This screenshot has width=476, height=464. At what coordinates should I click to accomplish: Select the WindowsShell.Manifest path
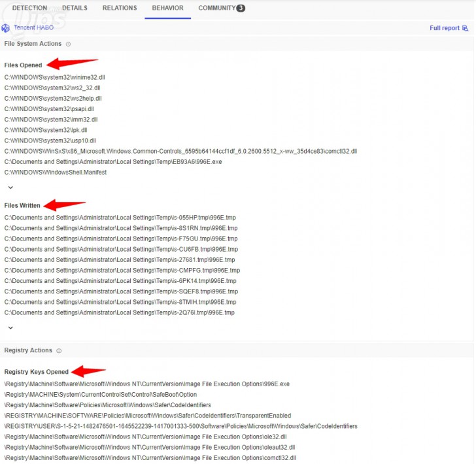point(56,173)
